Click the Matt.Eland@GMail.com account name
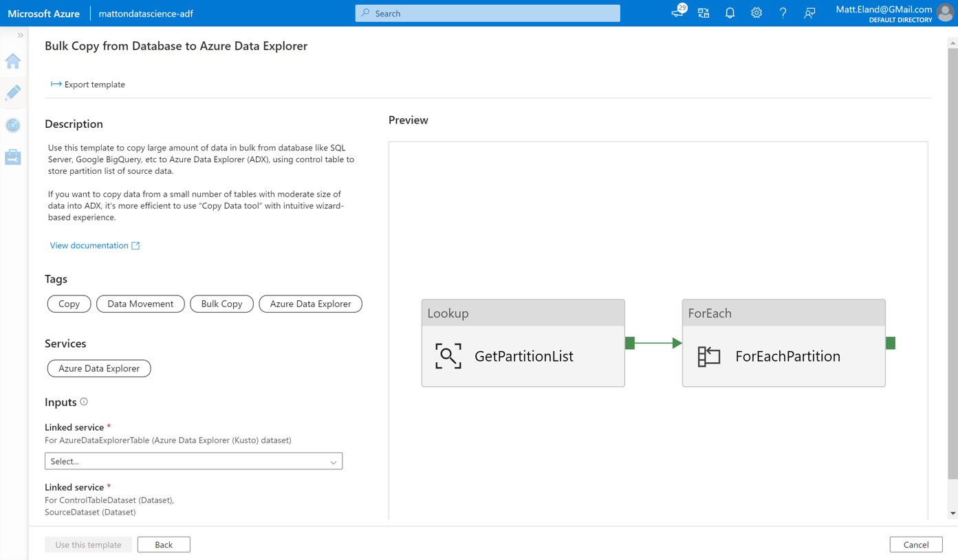Screen dimensions: 958x560 884,9
